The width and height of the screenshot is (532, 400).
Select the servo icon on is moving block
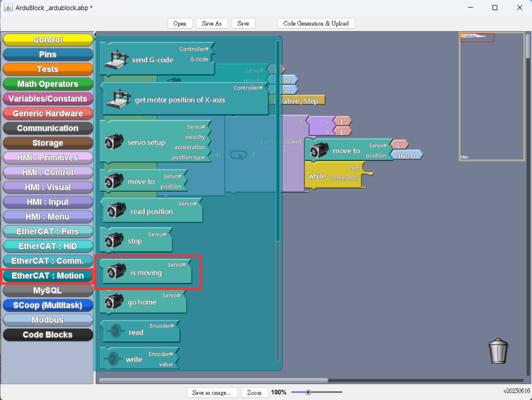(x=117, y=272)
